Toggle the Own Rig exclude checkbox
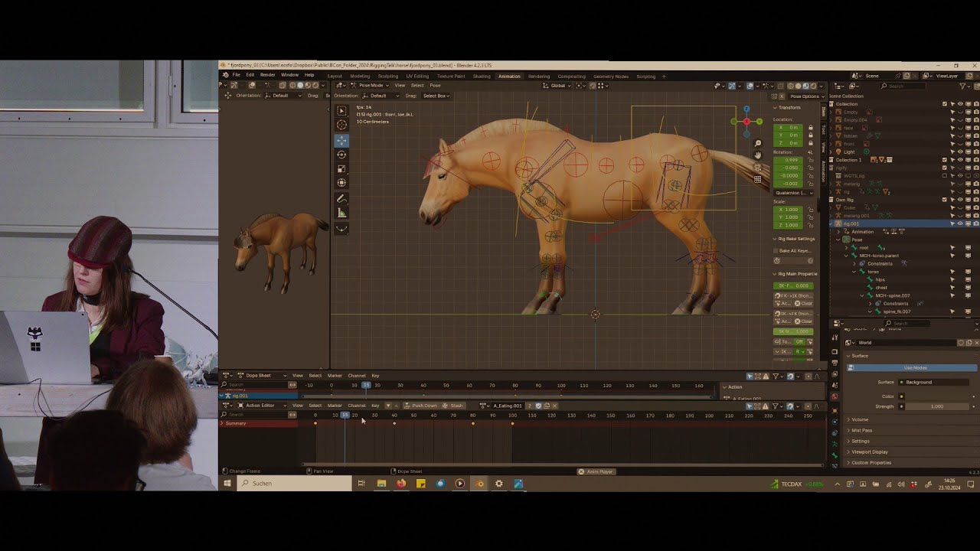The height and width of the screenshot is (551, 980). pyautogui.click(x=944, y=200)
